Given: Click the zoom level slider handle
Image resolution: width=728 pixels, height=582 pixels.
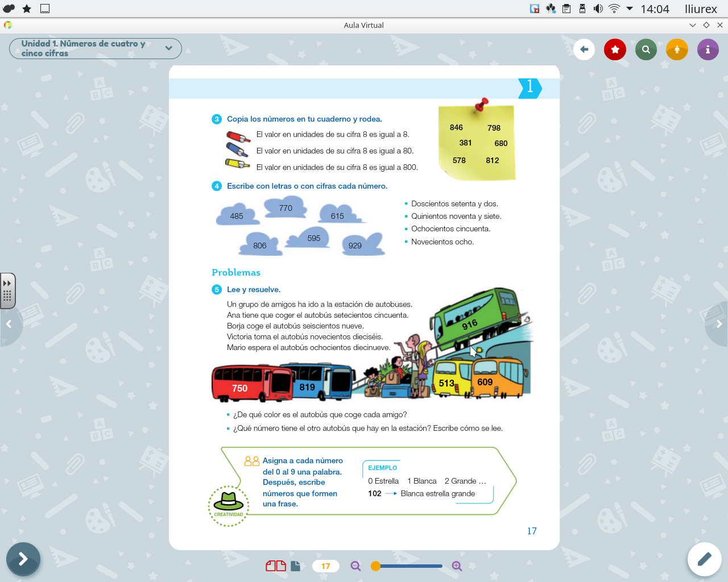Looking at the screenshot, I should pos(375,566).
